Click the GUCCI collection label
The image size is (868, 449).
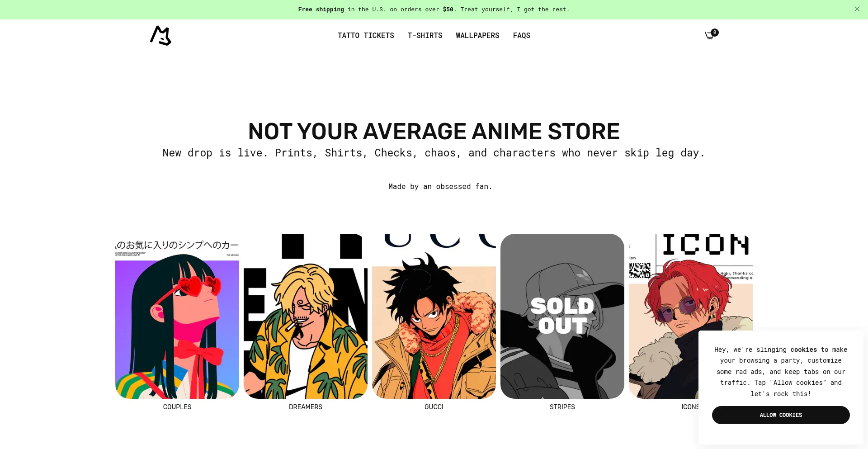click(434, 407)
